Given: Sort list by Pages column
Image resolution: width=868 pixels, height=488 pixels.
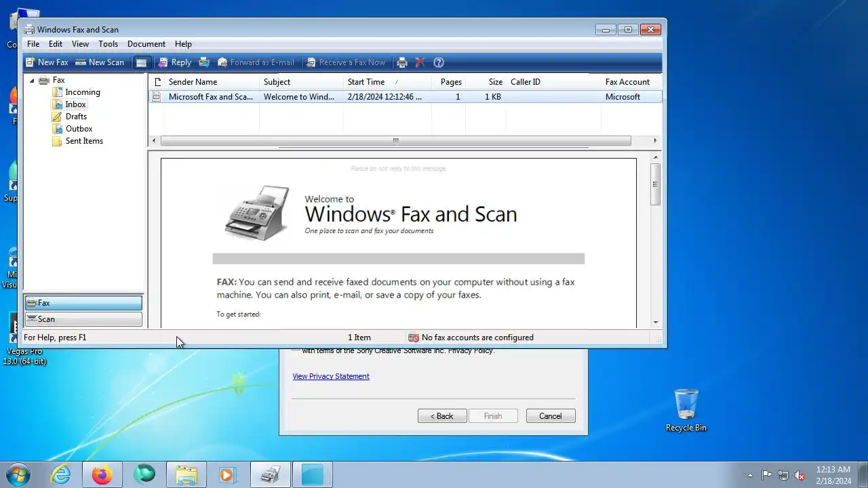Looking at the screenshot, I should (x=448, y=82).
